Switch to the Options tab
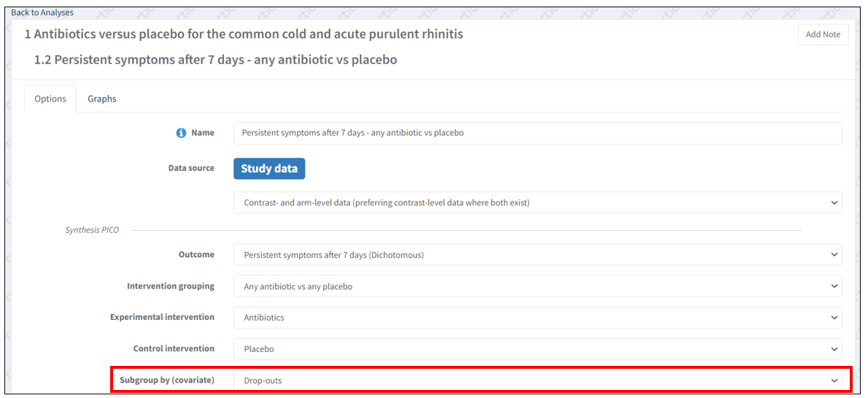Viewport: 868px width, 398px height. pyautogui.click(x=50, y=99)
